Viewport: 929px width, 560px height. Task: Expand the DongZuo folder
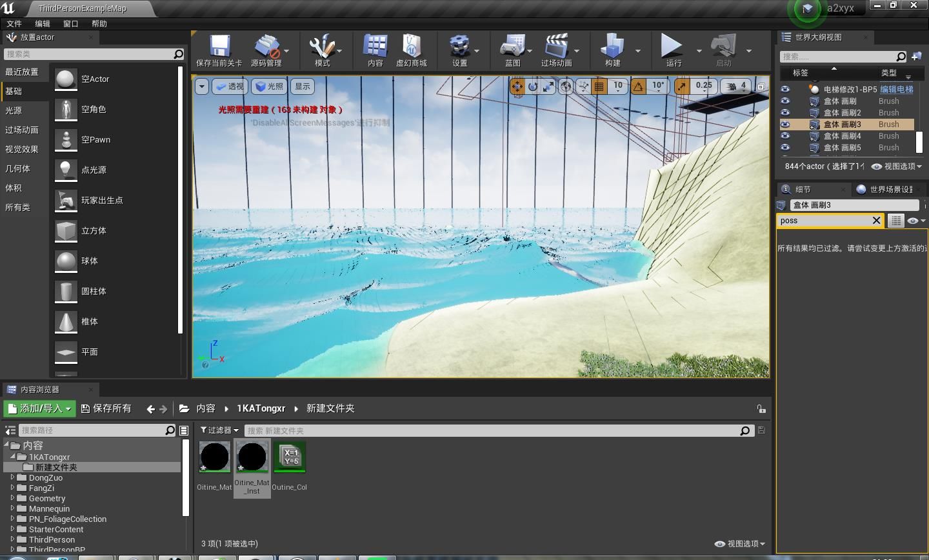(x=12, y=477)
